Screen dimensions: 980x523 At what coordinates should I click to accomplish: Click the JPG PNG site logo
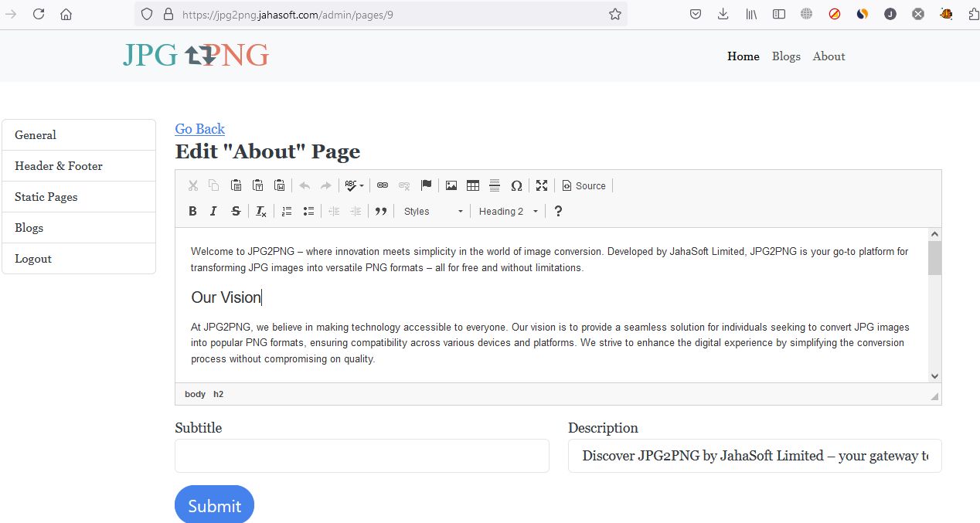click(x=196, y=55)
